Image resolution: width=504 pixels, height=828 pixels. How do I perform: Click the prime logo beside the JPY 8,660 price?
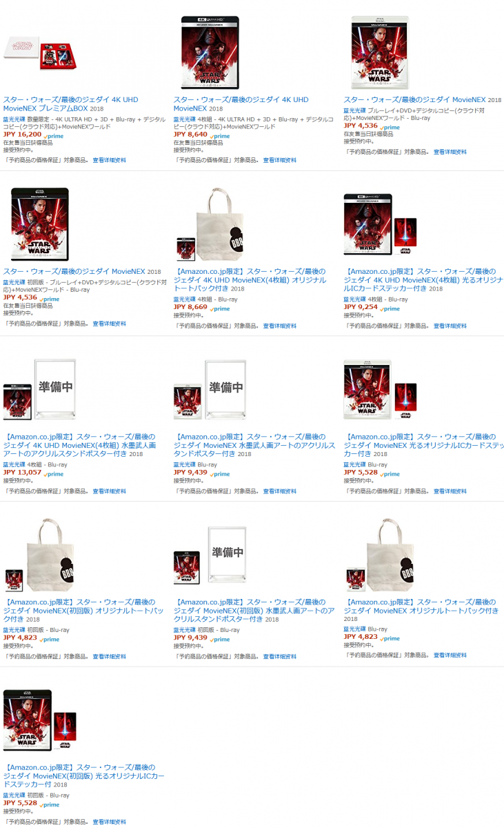pyautogui.click(x=221, y=308)
